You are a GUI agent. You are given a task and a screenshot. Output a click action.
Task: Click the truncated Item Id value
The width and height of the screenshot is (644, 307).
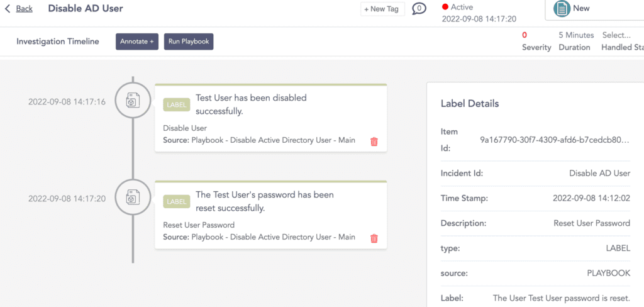[x=555, y=140]
